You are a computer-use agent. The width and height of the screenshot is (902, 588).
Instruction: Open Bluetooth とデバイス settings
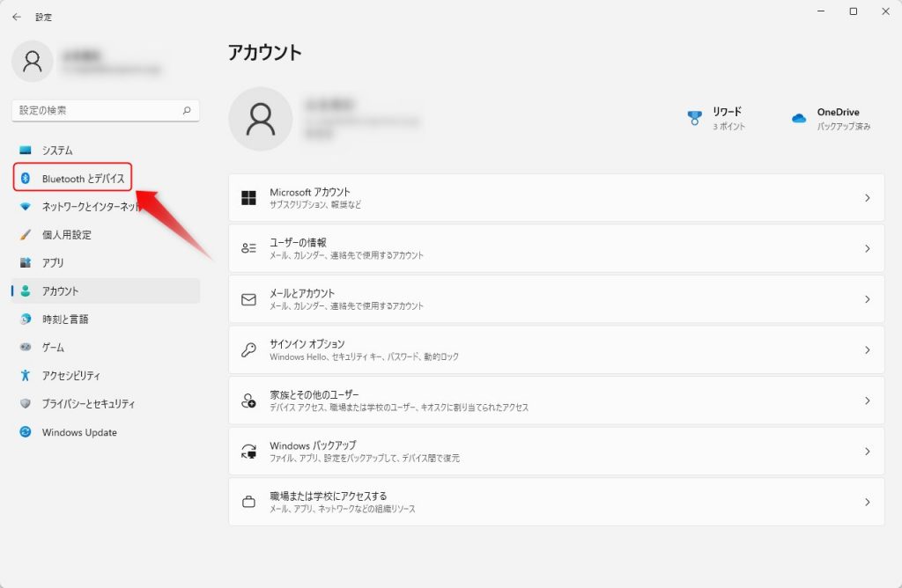tap(106, 178)
